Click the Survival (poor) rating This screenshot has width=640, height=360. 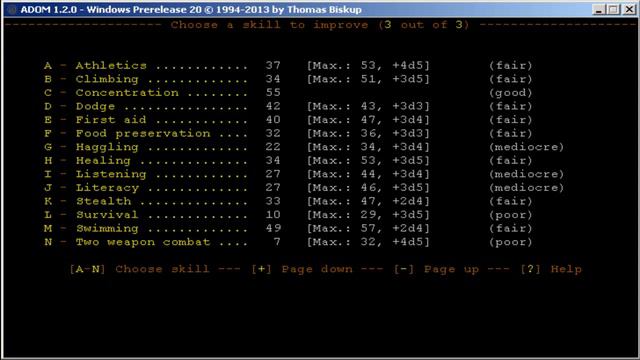pos(511,215)
